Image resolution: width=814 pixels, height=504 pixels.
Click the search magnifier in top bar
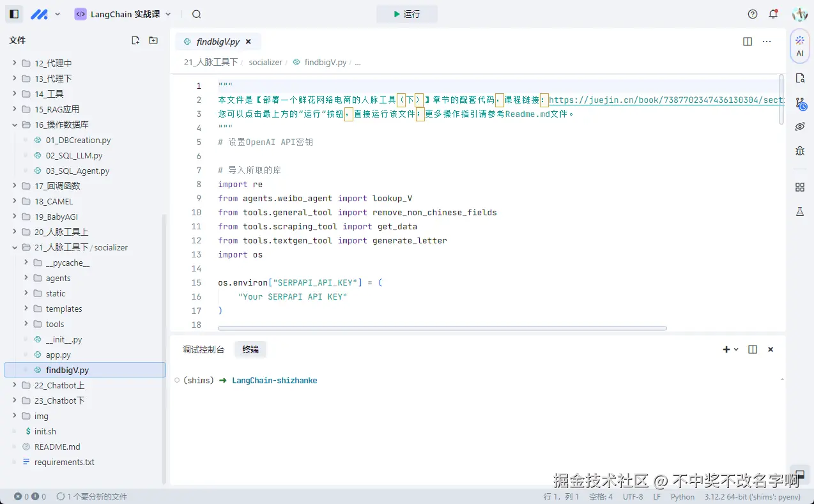196,13
